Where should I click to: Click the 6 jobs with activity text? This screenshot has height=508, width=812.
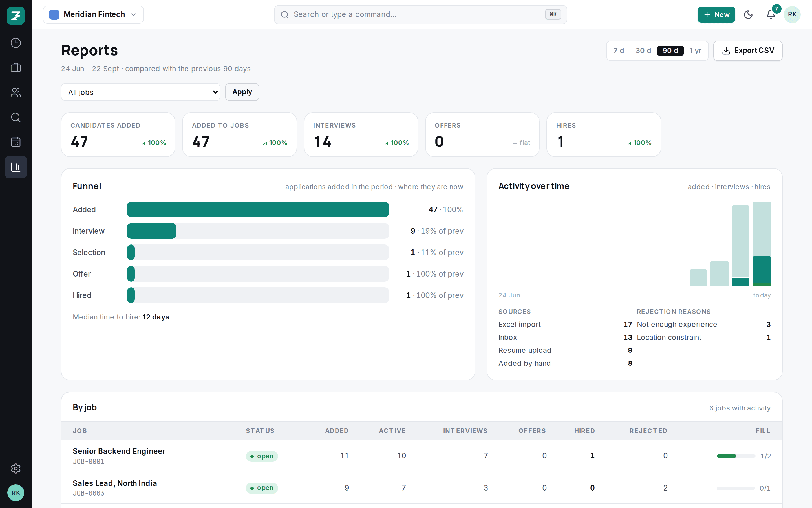pos(740,408)
